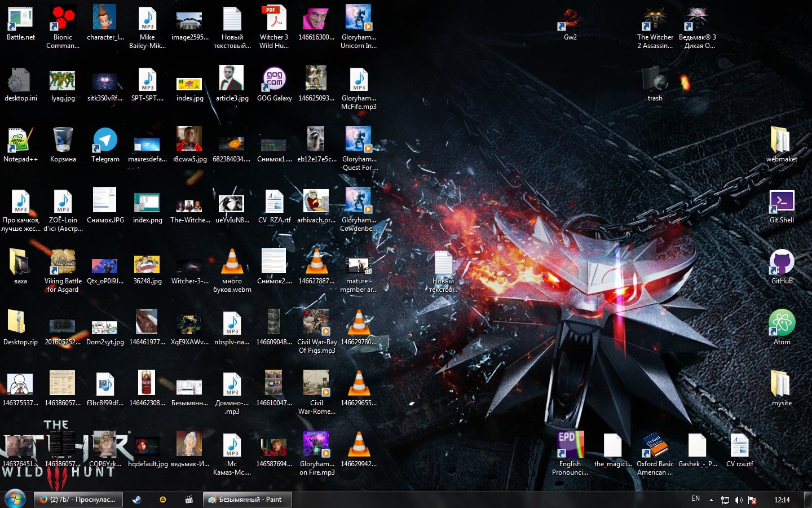This screenshot has width=812, height=508.
Task: Open the Viking Battle for Asgard shortcut
Action: point(63,271)
